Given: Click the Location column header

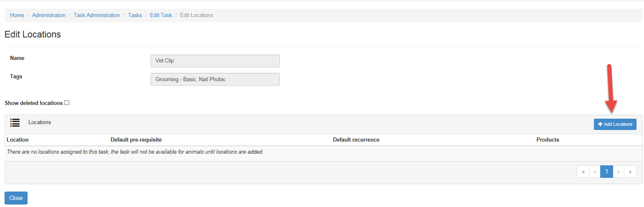Looking at the screenshot, I should [x=18, y=140].
